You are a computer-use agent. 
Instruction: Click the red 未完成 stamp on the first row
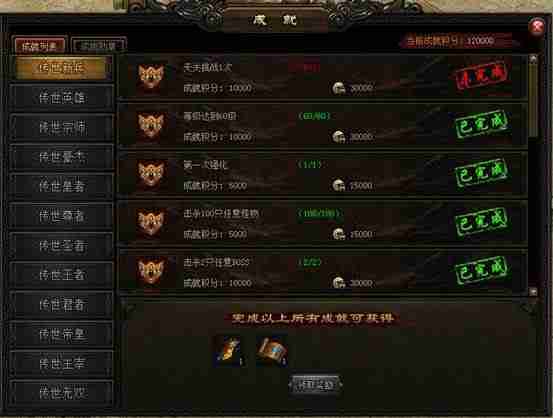482,75
